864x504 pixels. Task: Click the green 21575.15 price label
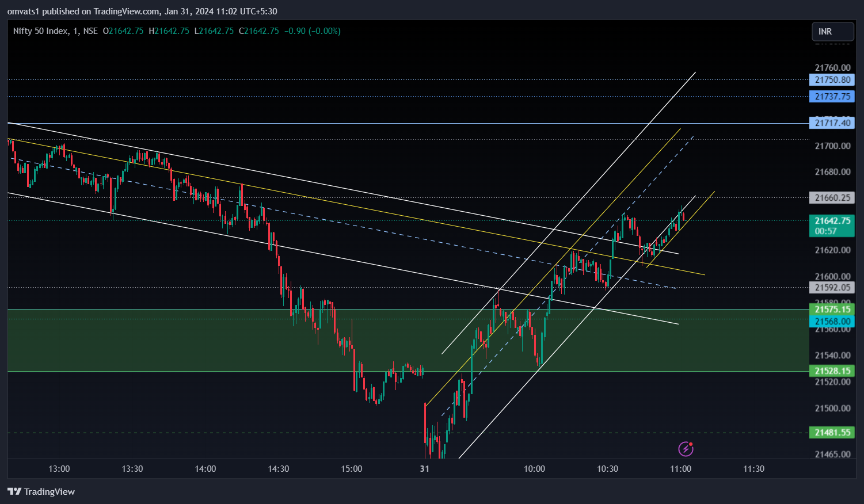point(832,310)
